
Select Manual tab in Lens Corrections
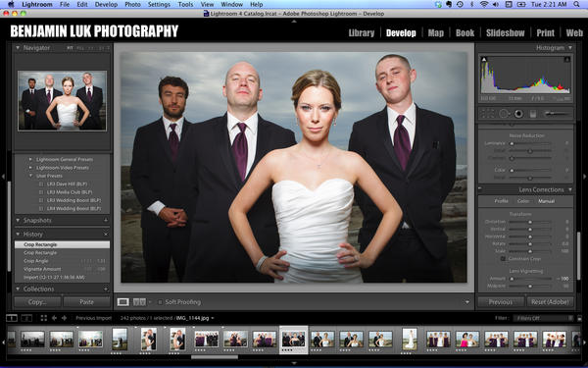546,201
